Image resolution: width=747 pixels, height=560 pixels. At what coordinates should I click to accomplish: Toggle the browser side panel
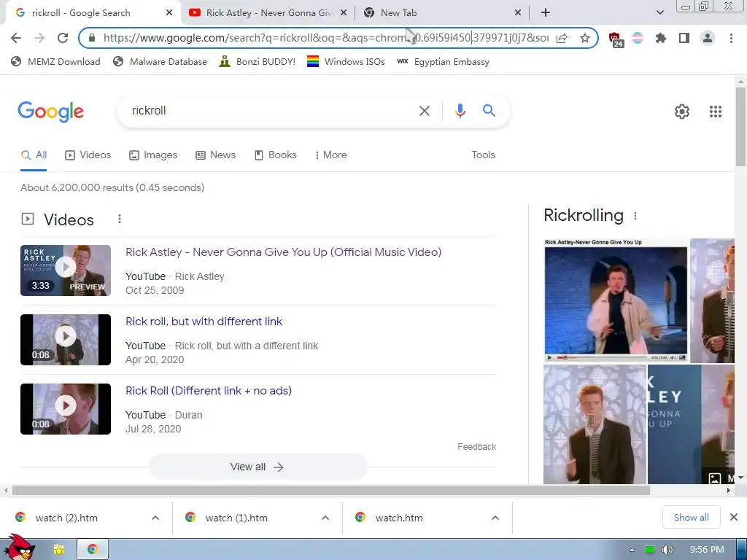tap(684, 38)
